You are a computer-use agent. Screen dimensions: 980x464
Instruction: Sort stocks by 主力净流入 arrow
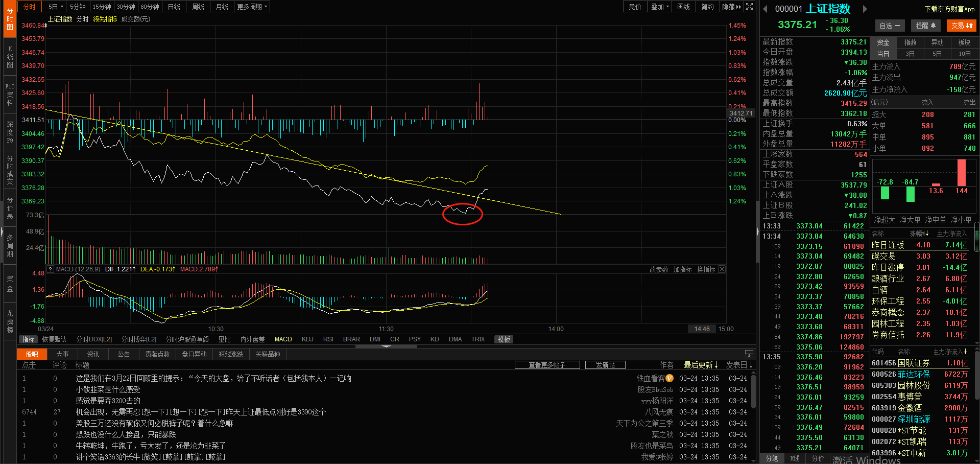point(950,352)
